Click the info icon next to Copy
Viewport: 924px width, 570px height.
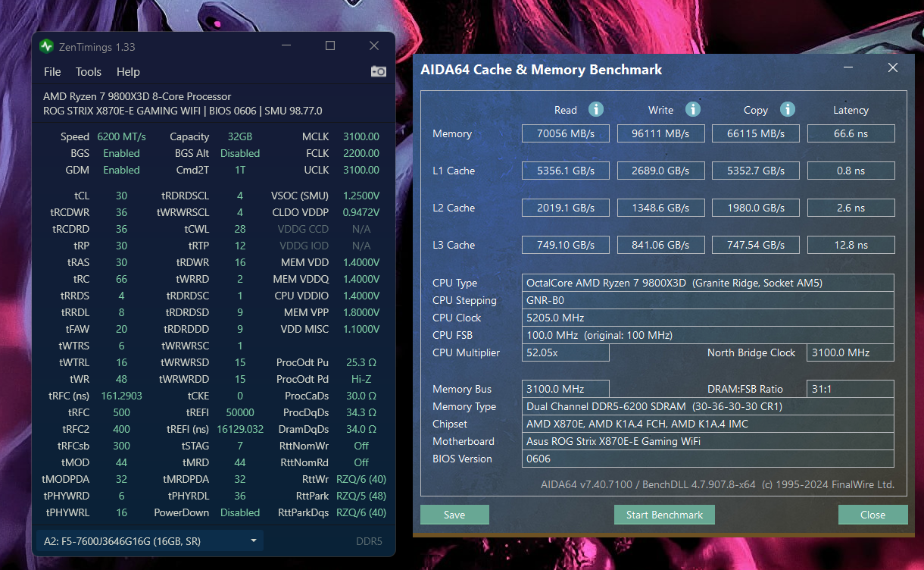[x=787, y=109]
